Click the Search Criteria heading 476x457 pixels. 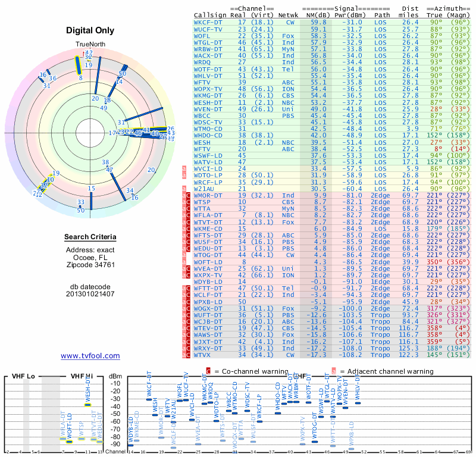(x=90, y=237)
